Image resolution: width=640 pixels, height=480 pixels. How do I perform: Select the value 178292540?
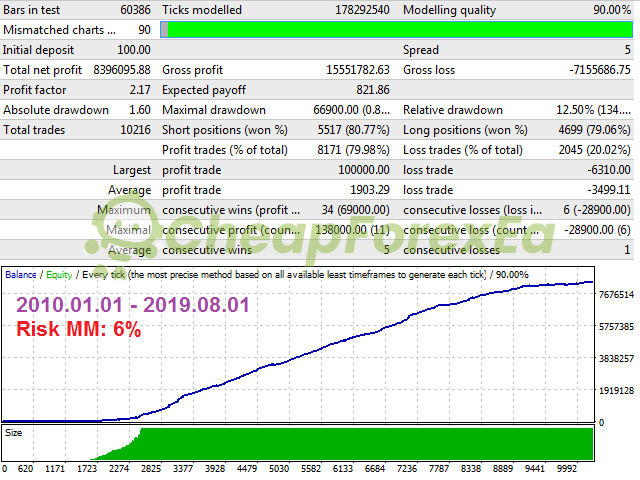pyautogui.click(x=362, y=10)
